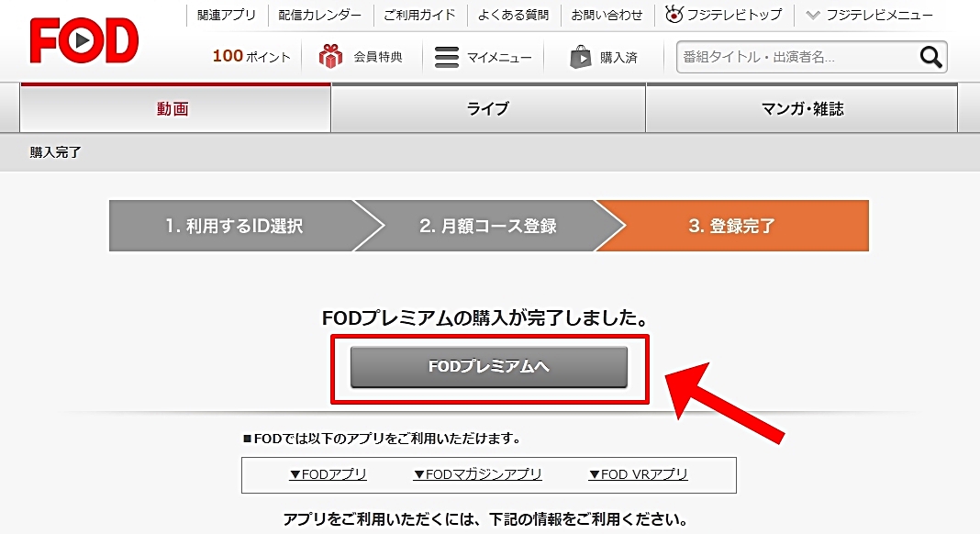Screen dimensions: 980x534
Task: Switch to the 動画 tab
Action: (175, 108)
